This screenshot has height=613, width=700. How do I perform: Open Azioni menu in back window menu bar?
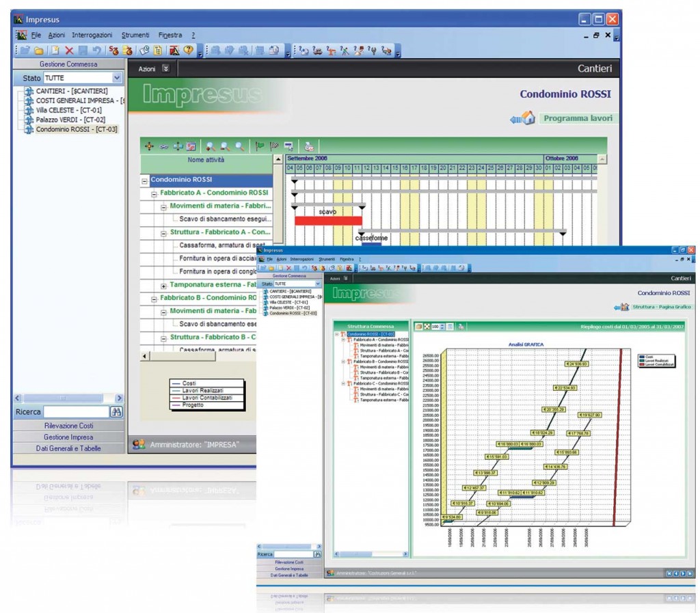point(56,35)
